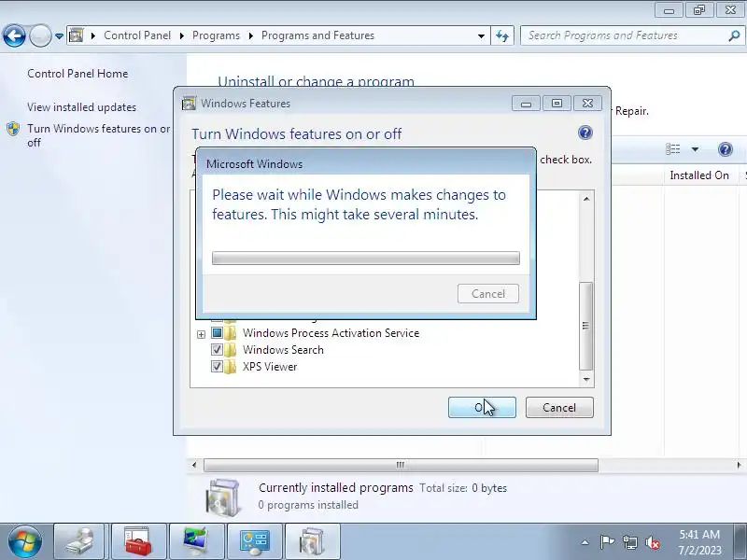
Task: Click the installed programs icon in details pane
Action: (x=222, y=497)
